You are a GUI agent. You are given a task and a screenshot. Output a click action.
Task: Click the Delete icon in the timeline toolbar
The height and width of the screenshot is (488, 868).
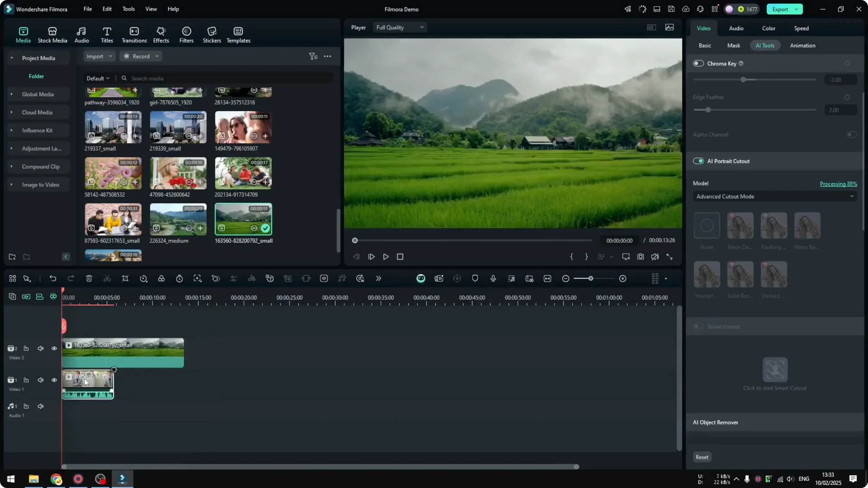[89, 278]
